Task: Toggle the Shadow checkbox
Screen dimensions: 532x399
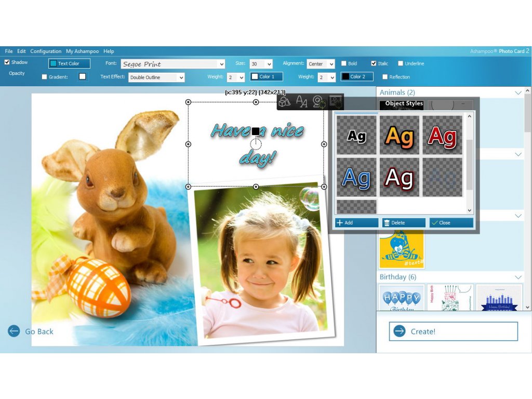Action: click(x=7, y=62)
